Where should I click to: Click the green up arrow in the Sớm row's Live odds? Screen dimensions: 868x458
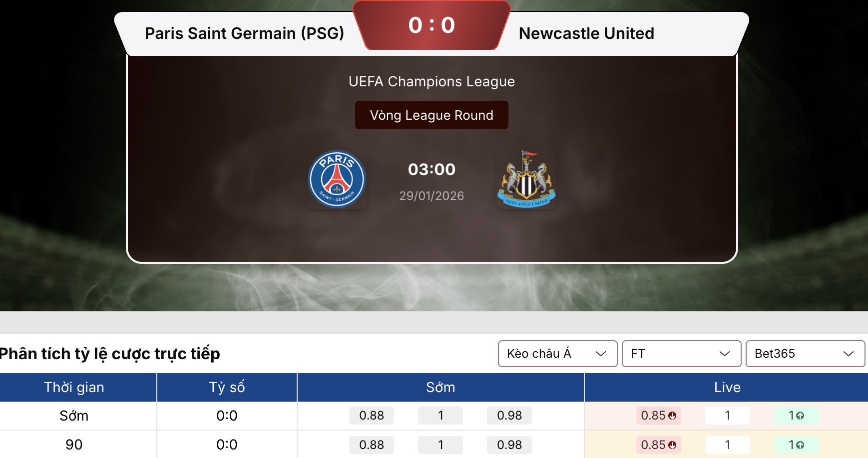(800, 416)
